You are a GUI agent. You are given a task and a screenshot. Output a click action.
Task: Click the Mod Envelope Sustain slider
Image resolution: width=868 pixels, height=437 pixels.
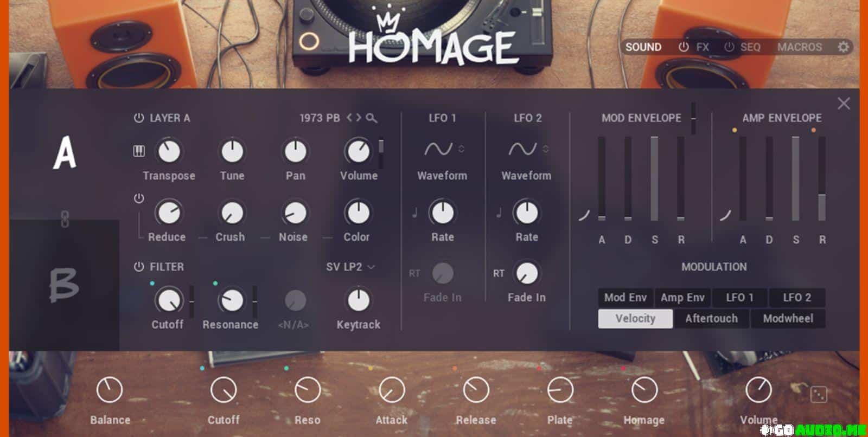click(x=654, y=178)
